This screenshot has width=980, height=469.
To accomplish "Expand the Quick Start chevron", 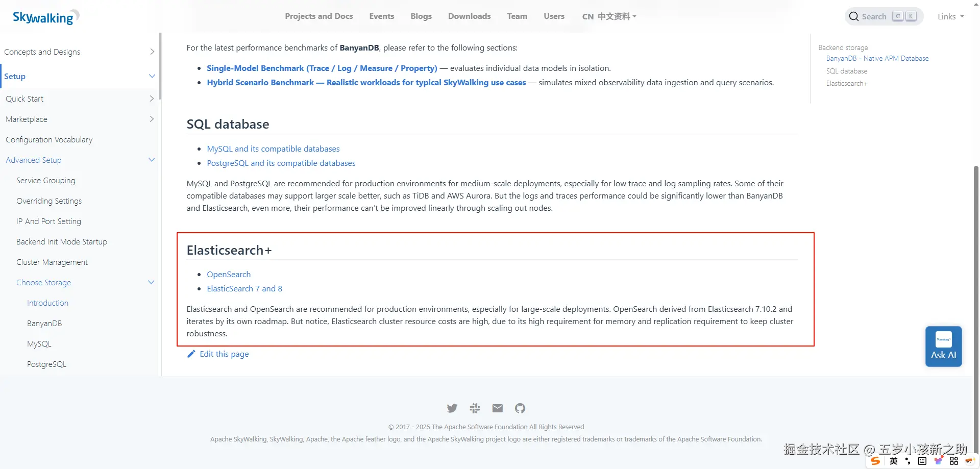I will click(152, 99).
